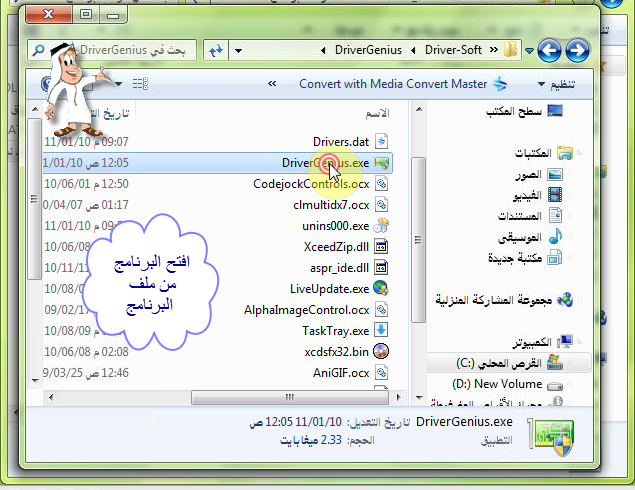Select the file name LiveUpdate.exe

click(329, 289)
